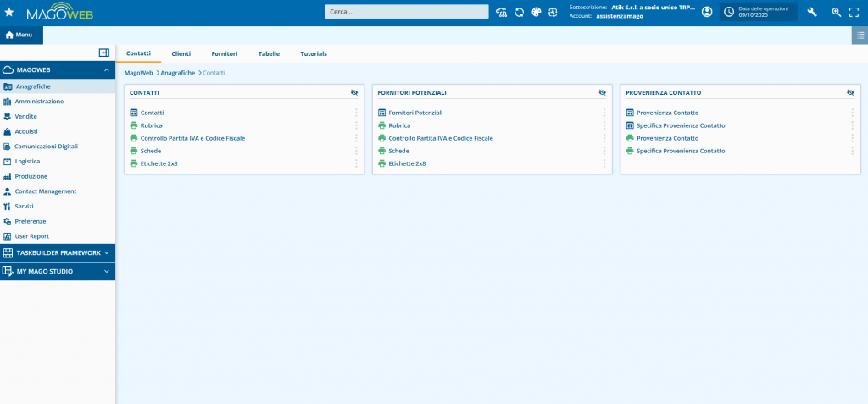Hide the Fornitori Potenziali panel
This screenshot has width=868, height=404.
point(602,92)
